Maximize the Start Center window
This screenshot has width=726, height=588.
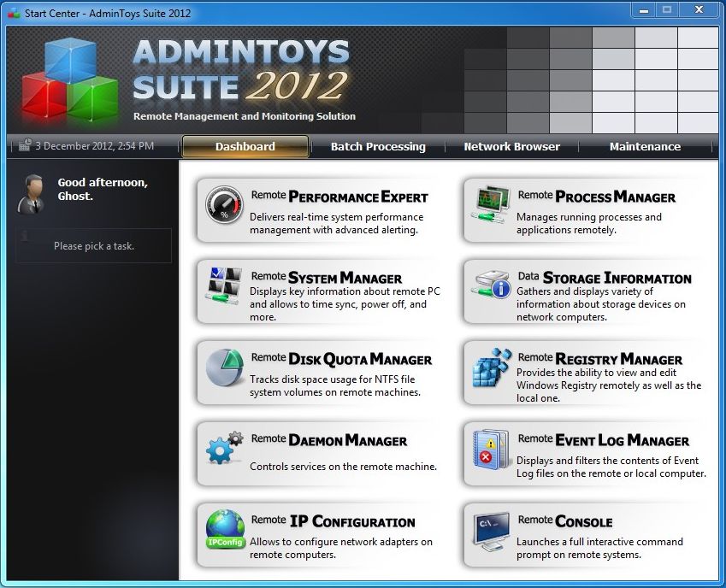(x=667, y=10)
